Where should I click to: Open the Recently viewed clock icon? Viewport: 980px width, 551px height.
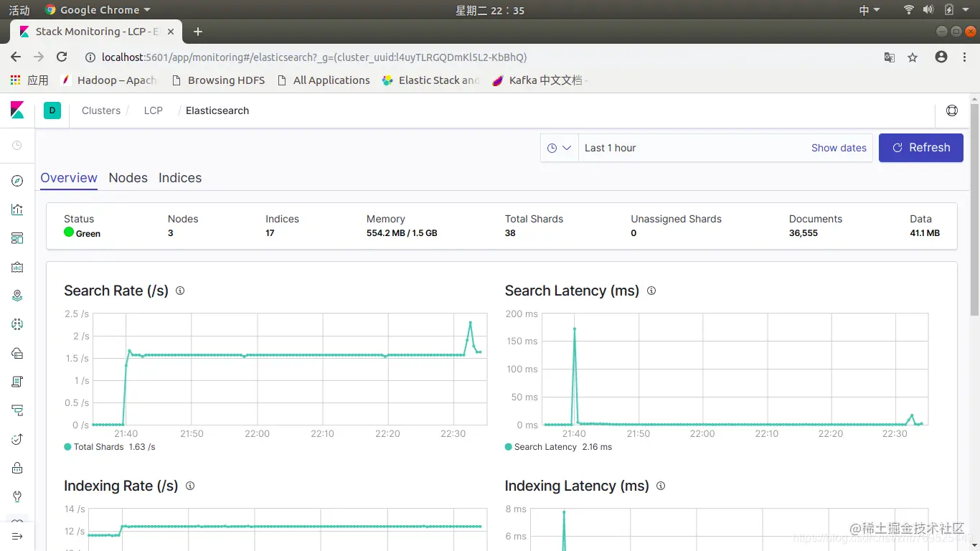point(17,146)
